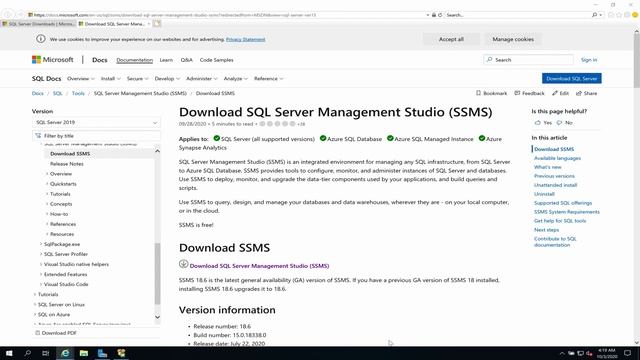Click the Download PDF link
Screen dimensions: 640x360
[x=59, y=333]
